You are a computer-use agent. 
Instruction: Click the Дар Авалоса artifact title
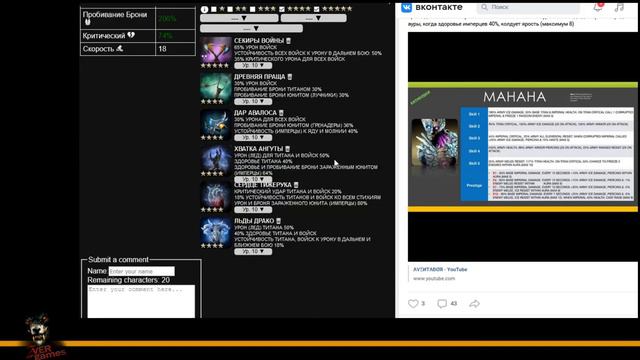click(x=255, y=113)
